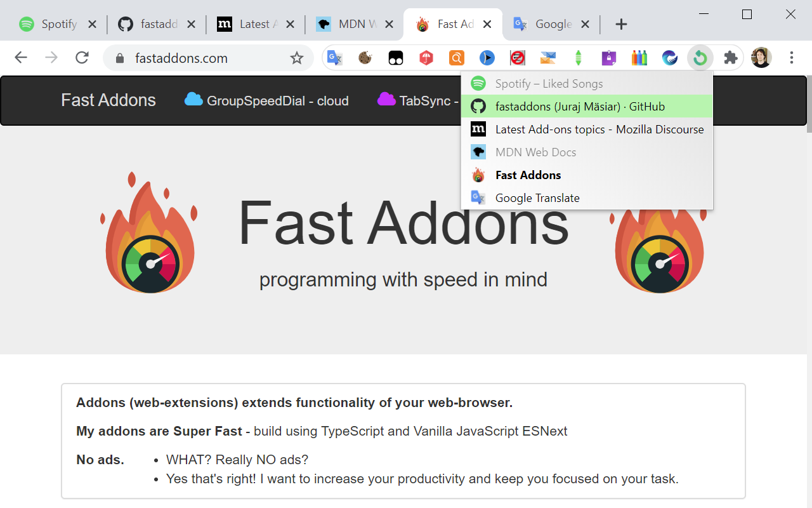Click the Fast Addons navbar brand link

point(108,100)
